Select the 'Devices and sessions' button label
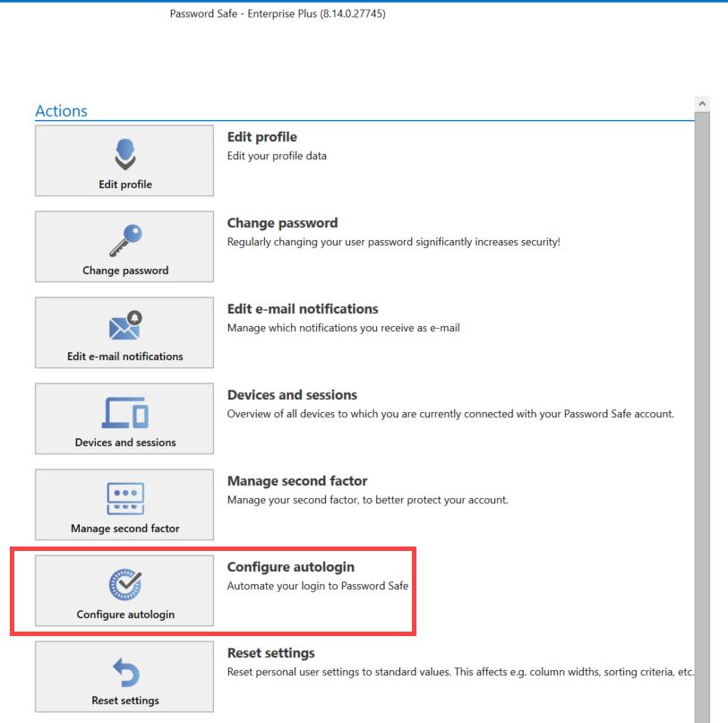The height and width of the screenshot is (723, 728). coord(125,443)
